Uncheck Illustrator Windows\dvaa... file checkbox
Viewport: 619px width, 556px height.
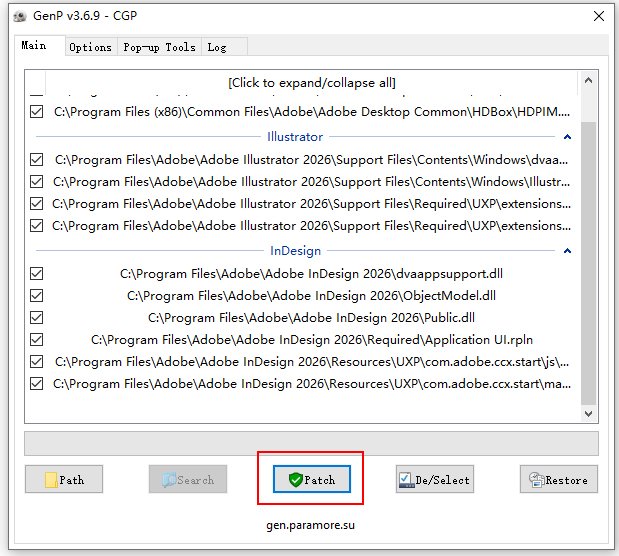pos(37,160)
